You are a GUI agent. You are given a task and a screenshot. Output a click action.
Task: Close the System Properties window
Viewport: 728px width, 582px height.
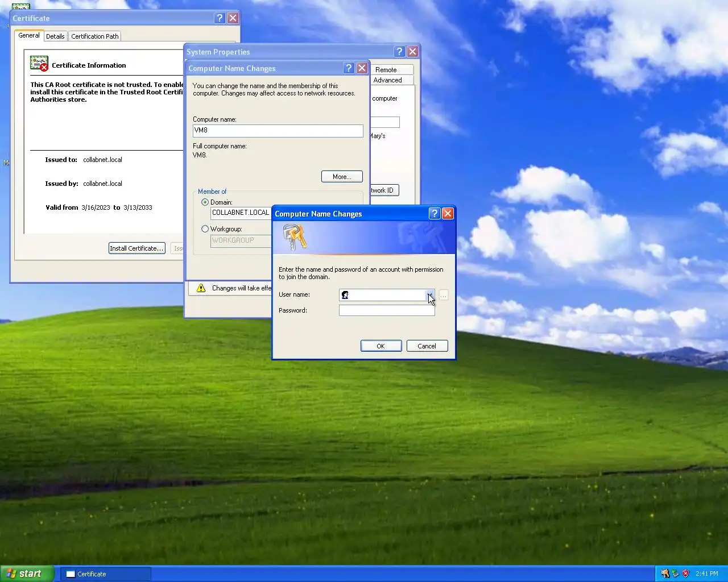413,51
